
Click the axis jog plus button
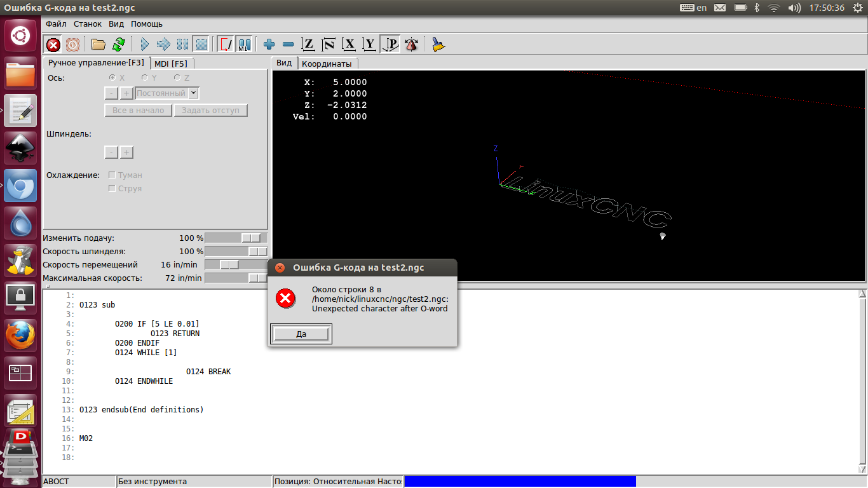coord(126,93)
